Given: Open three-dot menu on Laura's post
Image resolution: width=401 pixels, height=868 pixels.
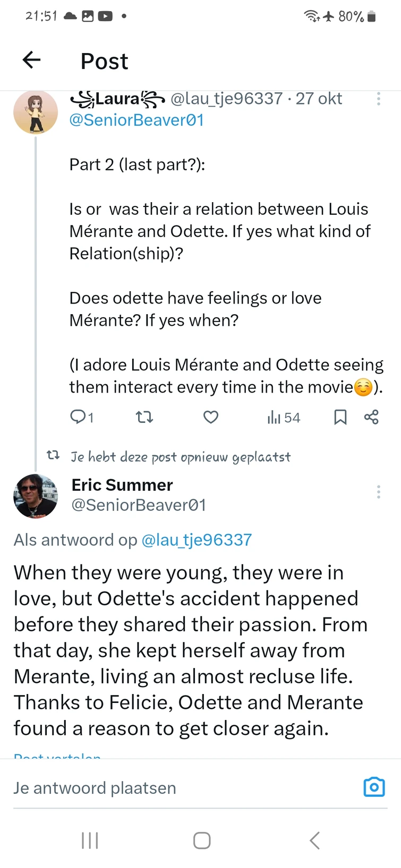Looking at the screenshot, I should tap(378, 99).
